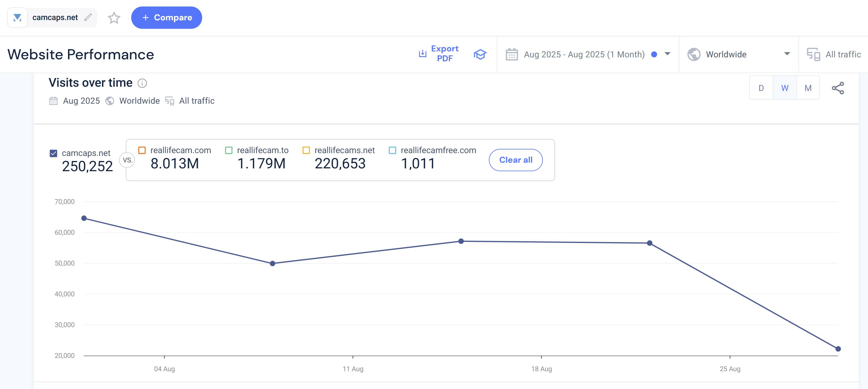The height and width of the screenshot is (389, 868).
Task: Click the share icon on visits chart
Action: (838, 88)
